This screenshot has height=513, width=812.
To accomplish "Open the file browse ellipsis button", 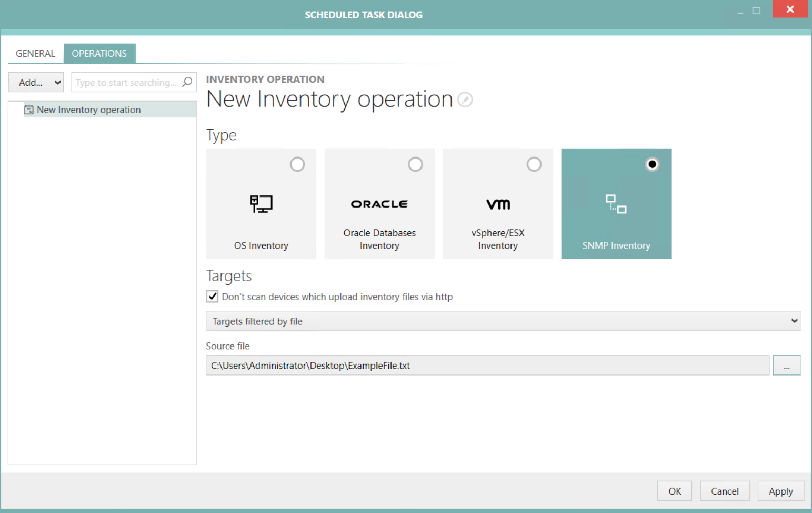I will coord(787,365).
